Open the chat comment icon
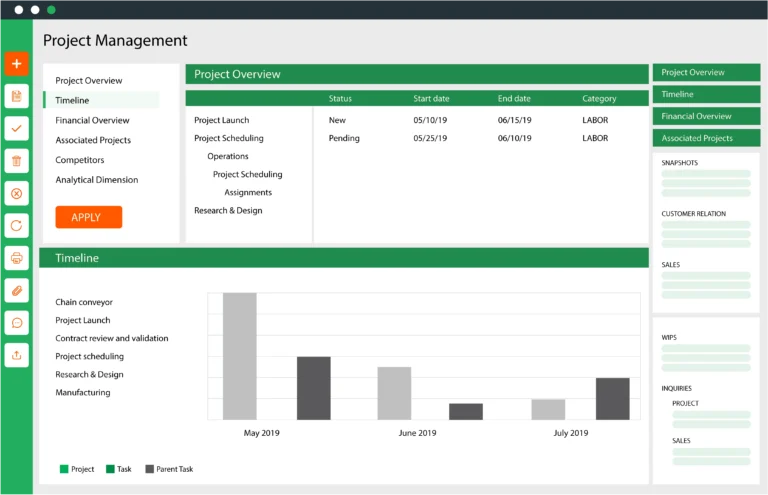 (16, 322)
